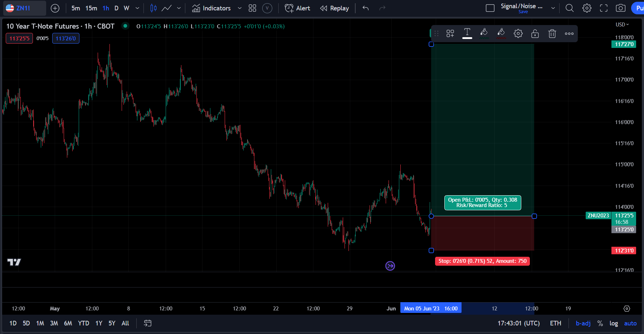Expand the chart style dropdown arrow
This screenshot has height=334, width=644.
(x=179, y=8)
